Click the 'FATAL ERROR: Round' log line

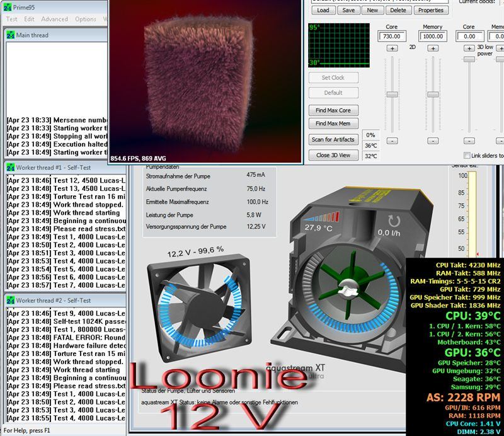(x=66, y=338)
